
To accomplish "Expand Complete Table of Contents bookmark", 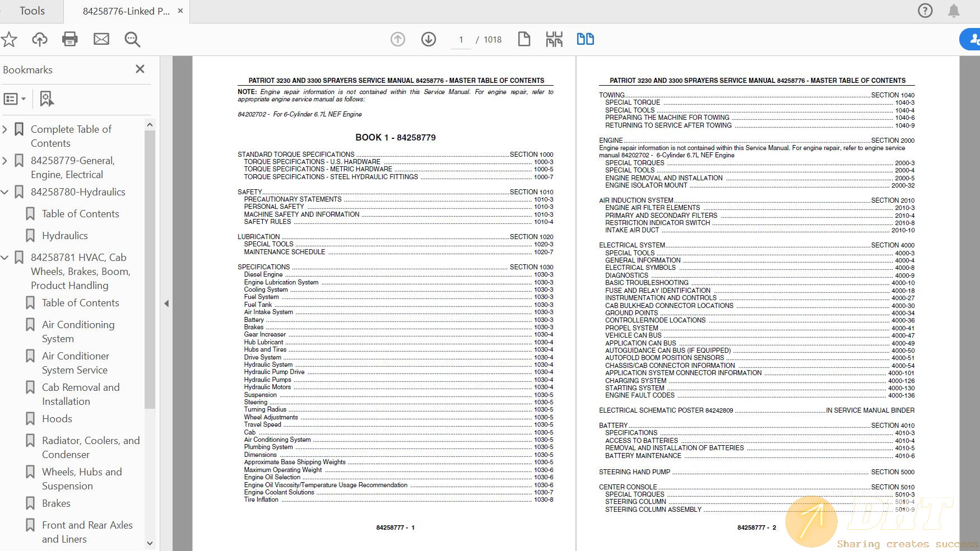I will point(4,129).
